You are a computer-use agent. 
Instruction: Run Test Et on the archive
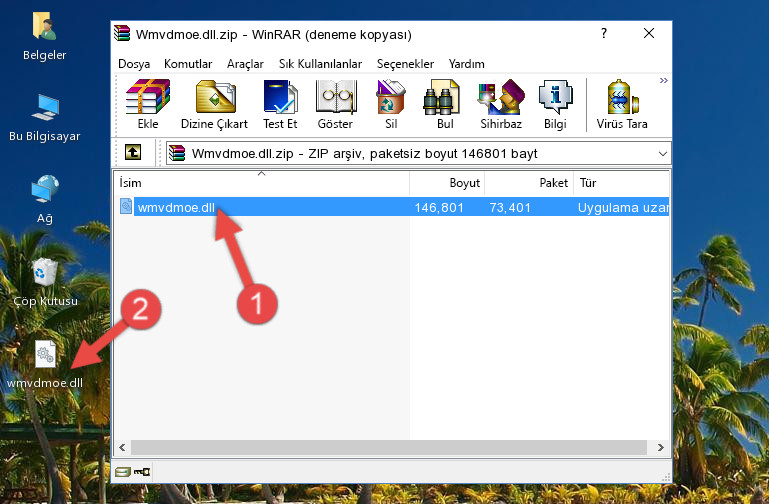[280, 104]
